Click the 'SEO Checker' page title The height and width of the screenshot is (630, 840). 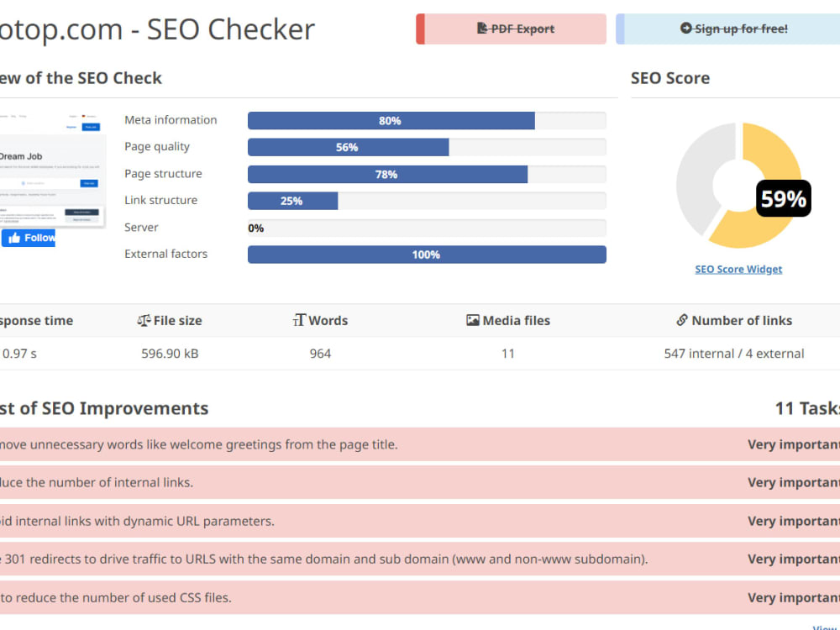(x=231, y=29)
